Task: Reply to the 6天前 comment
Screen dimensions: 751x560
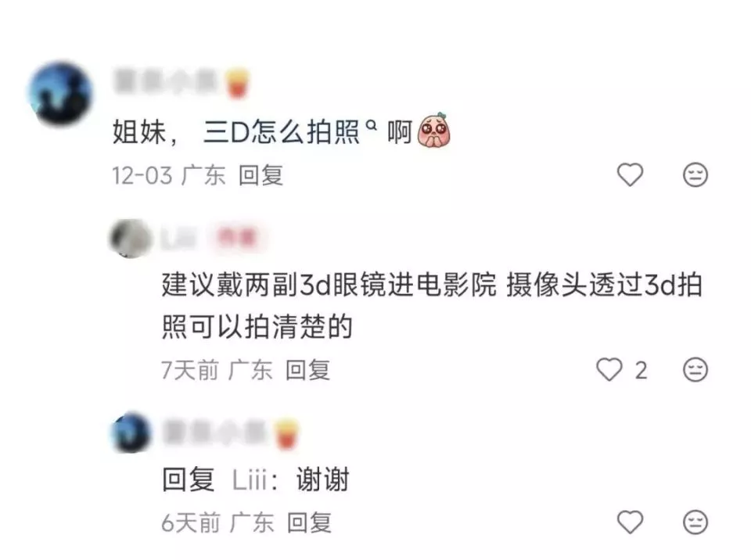Action: click(x=310, y=522)
